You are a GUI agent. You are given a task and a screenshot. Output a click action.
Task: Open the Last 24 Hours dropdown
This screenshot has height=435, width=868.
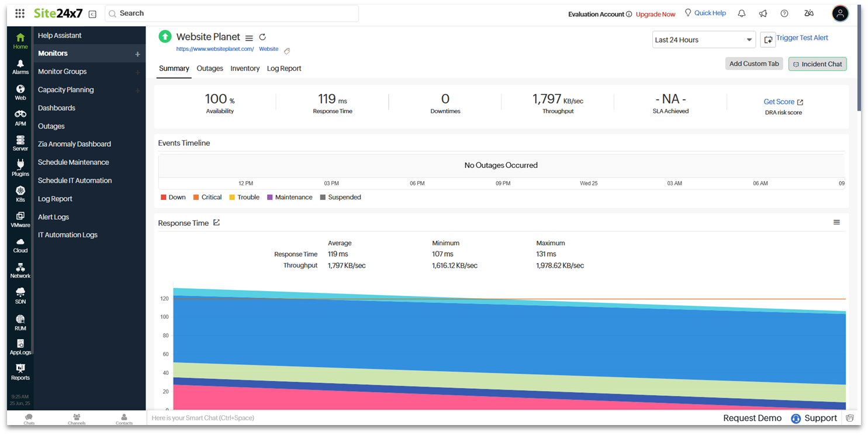pyautogui.click(x=703, y=39)
